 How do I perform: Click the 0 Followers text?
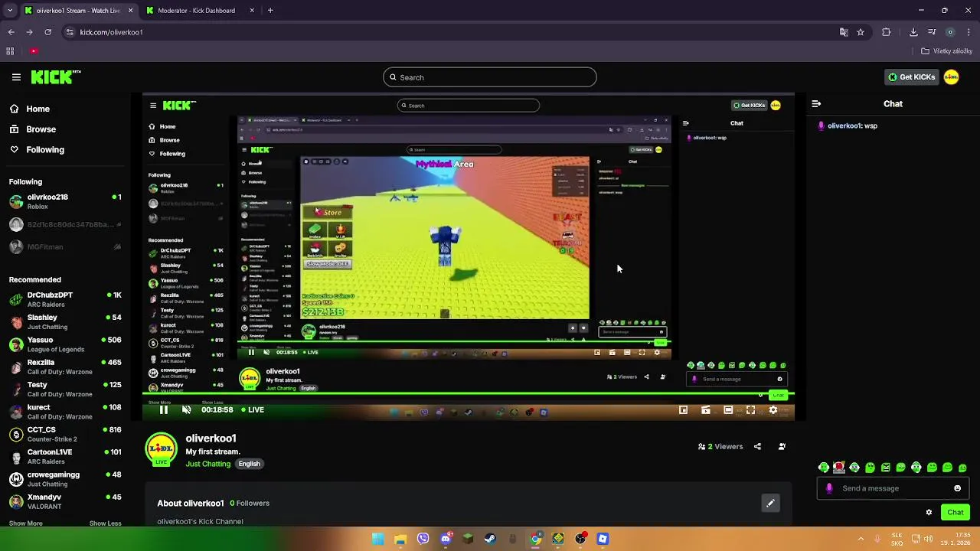pyautogui.click(x=250, y=504)
